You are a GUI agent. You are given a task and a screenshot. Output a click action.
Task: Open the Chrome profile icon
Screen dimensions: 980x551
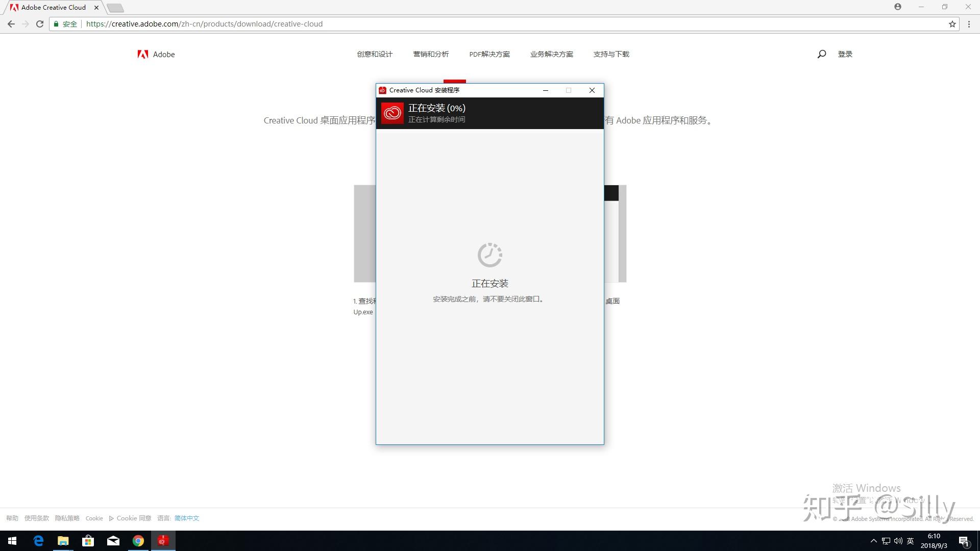click(x=897, y=7)
